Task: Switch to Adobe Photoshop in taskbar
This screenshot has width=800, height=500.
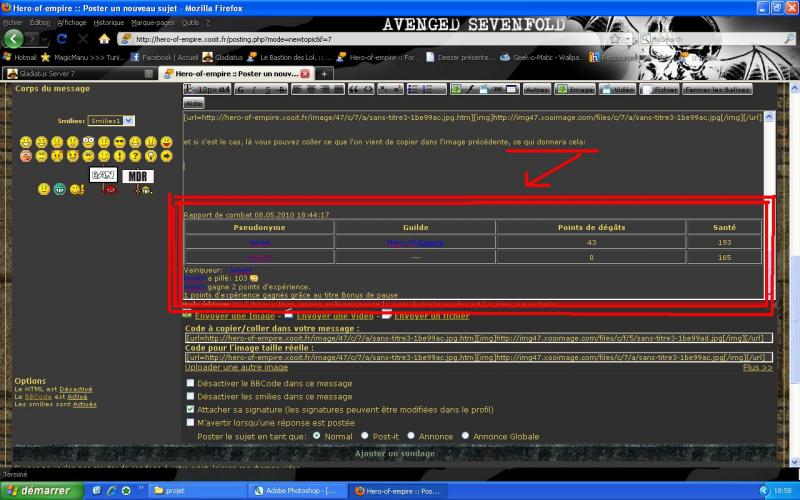Action: point(299,491)
